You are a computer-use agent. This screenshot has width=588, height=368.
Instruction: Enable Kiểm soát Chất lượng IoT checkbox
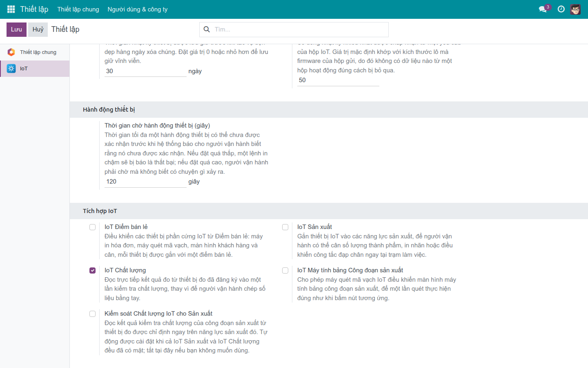click(x=92, y=314)
